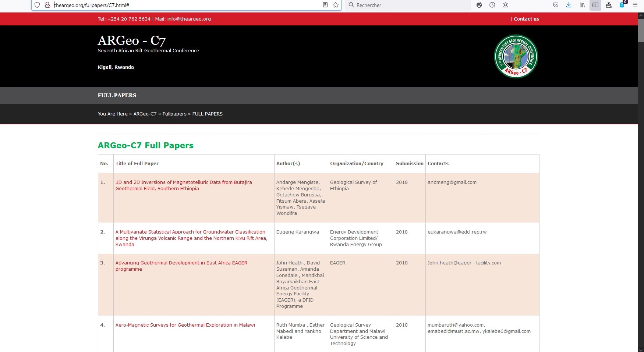Click the ARGeo-C7 Full Papers heading

click(146, 145)
